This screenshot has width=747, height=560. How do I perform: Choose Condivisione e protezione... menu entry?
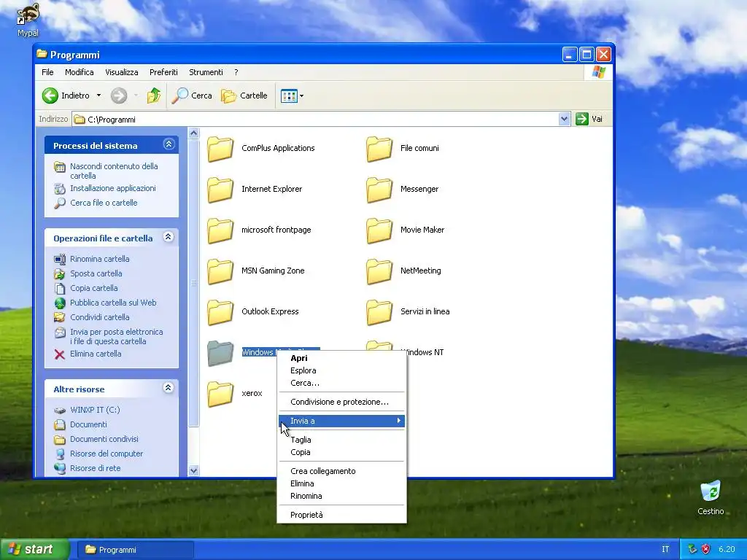tap(341, 402)
